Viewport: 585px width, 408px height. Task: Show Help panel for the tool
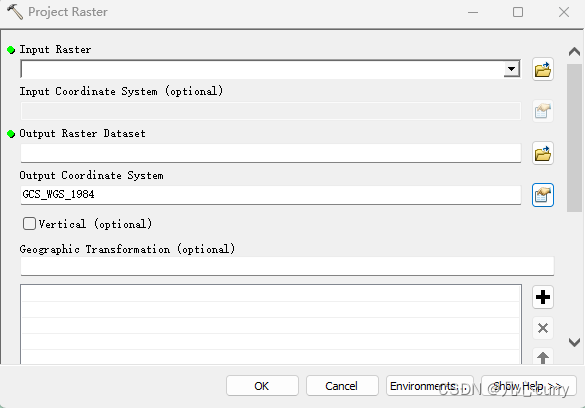coord(529,386)
